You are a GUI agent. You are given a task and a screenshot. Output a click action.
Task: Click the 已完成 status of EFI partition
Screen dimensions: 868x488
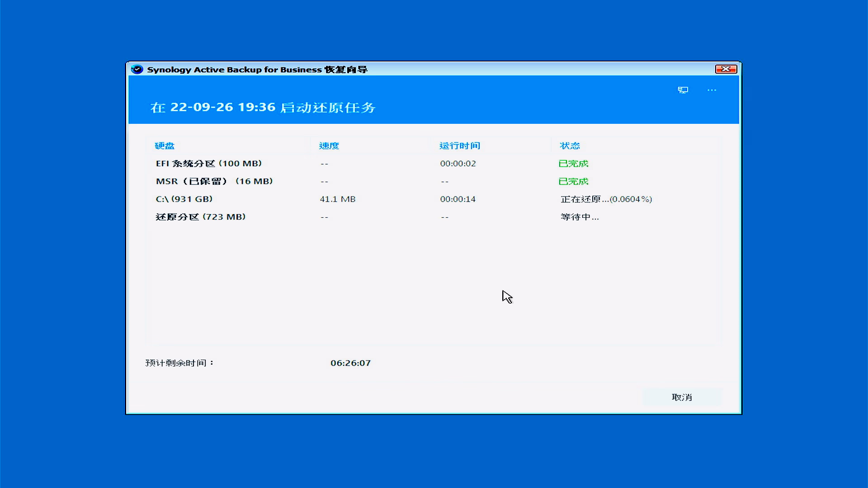coord(573,164)
